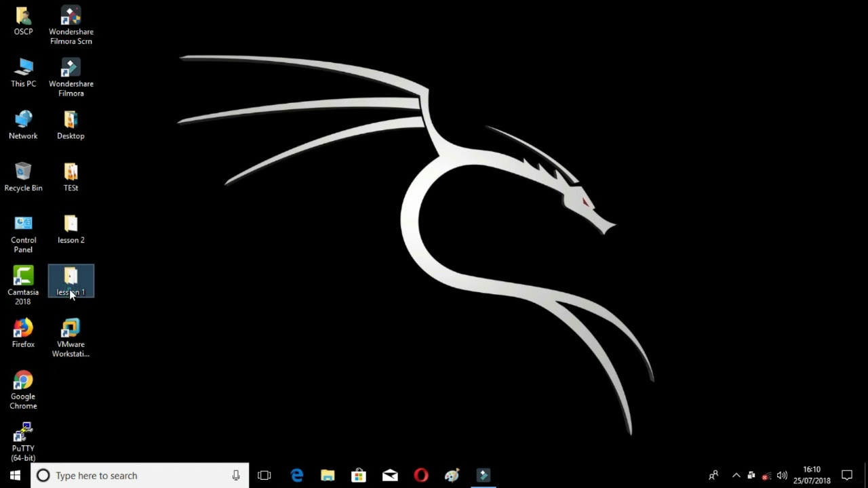The image size is (868, 488).
Task: Open the Mail app from the taskbar
Action: point(390,475)
